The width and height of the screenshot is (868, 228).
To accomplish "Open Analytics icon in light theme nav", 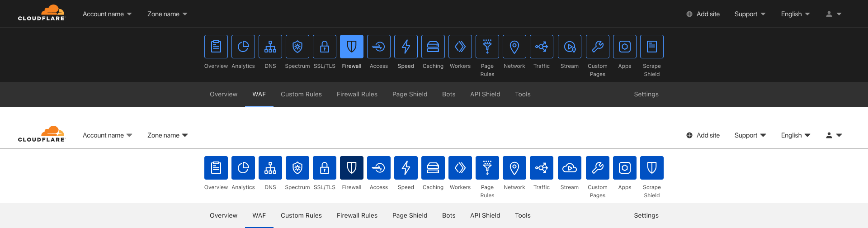I will pyautogui.click(x=243, y=168).
